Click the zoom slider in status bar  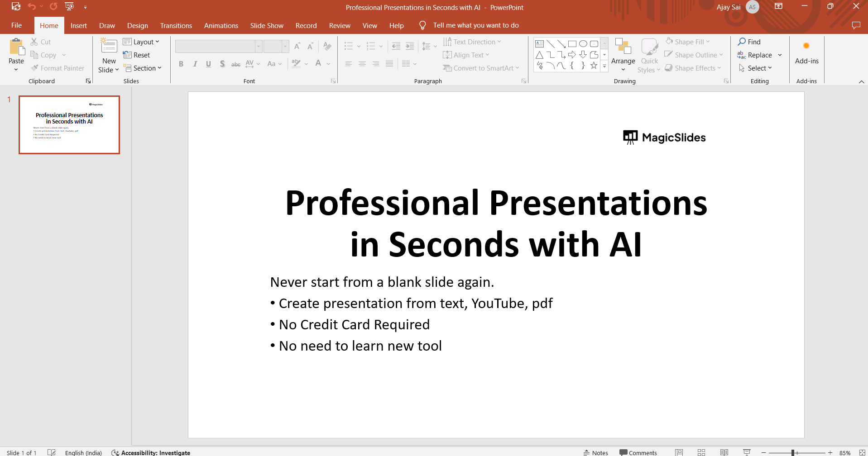(793, 452)
